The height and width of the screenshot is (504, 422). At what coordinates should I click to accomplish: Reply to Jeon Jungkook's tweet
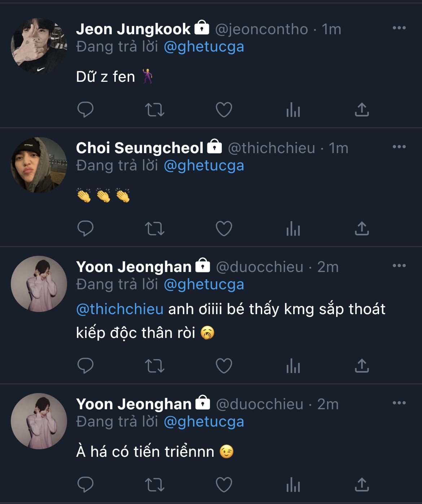85,110
